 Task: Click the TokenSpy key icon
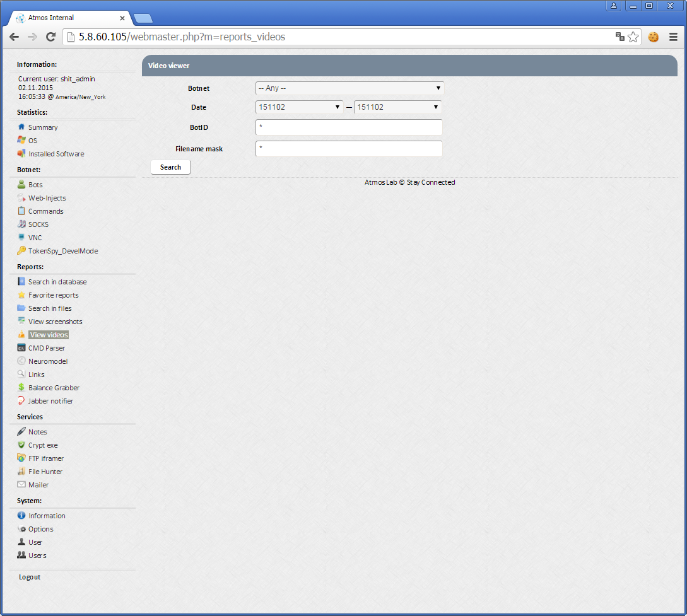tap(21, 250)
